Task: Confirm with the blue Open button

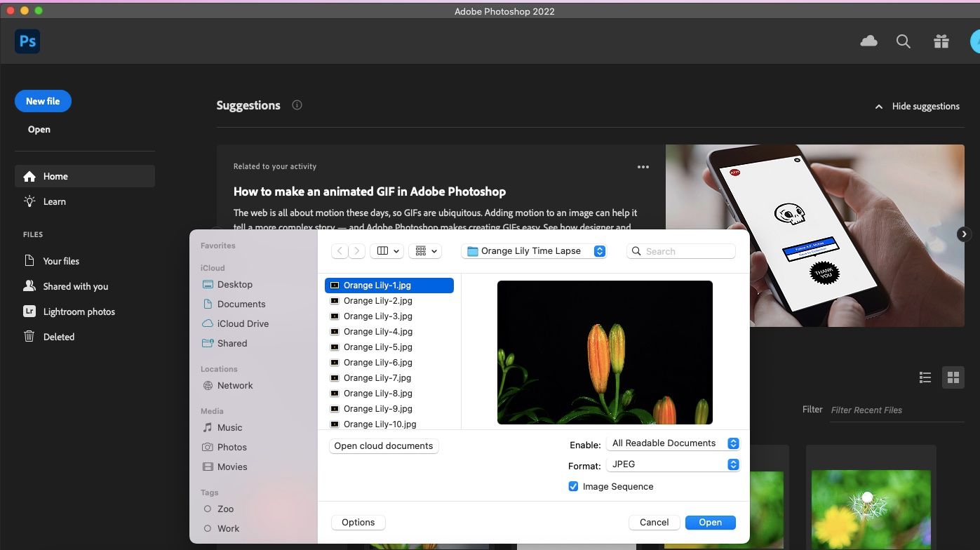Action: [x=711, y=523]
